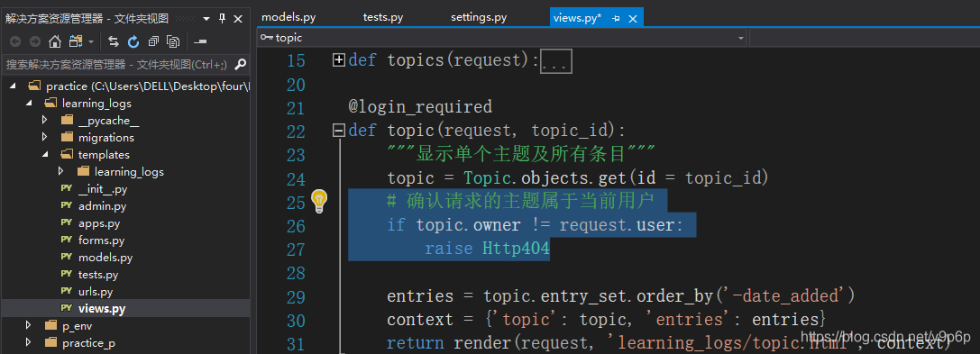
Task: Open the switch views dropdown arrow
Action: pos(91,41)
